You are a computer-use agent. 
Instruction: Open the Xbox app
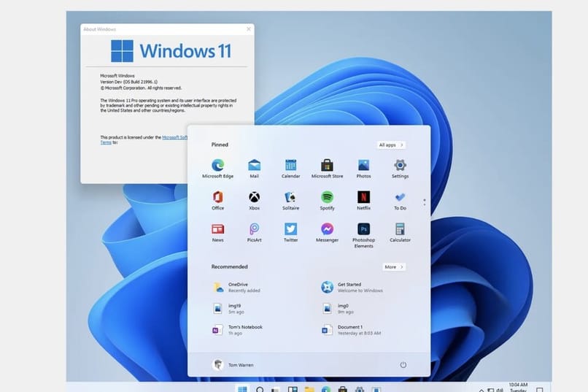(x=254, y=200)
